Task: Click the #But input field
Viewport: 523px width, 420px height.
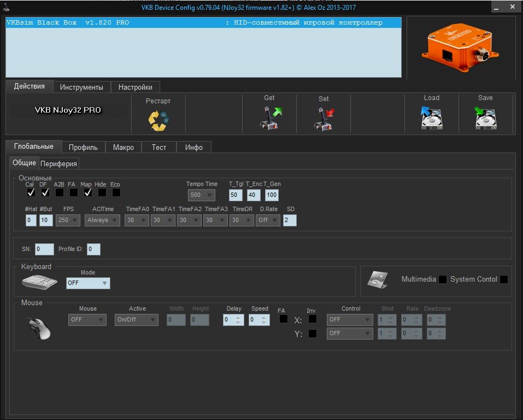Action: pos(46,220)
